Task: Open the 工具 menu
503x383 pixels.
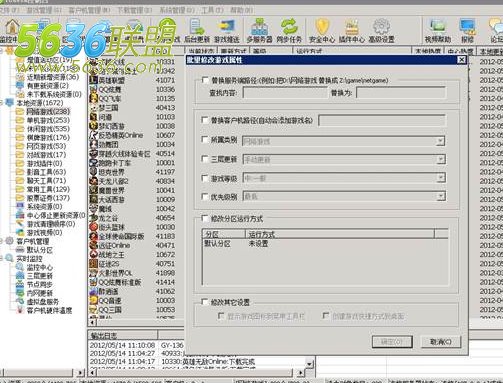Action: coord(212,10)
